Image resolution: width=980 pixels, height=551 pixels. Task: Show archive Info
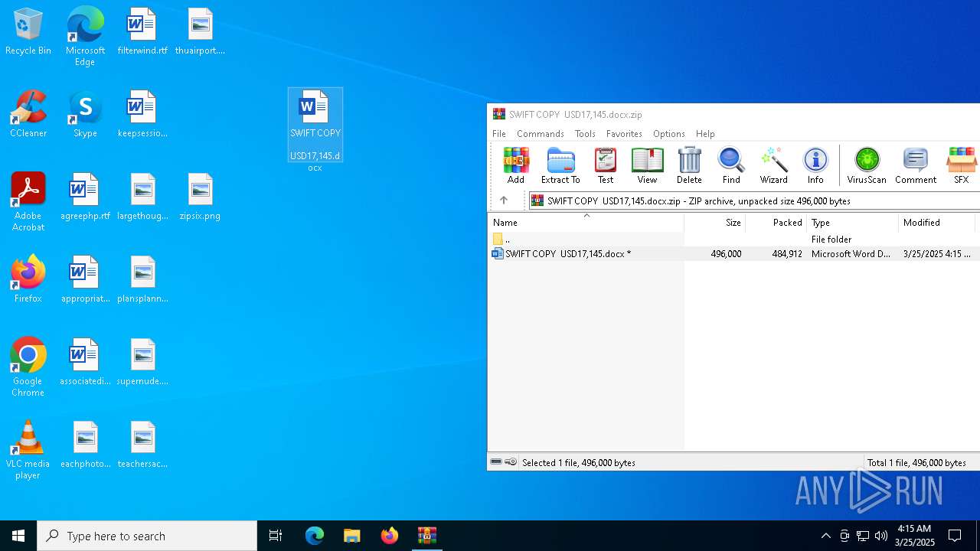[x=815, y=165]
